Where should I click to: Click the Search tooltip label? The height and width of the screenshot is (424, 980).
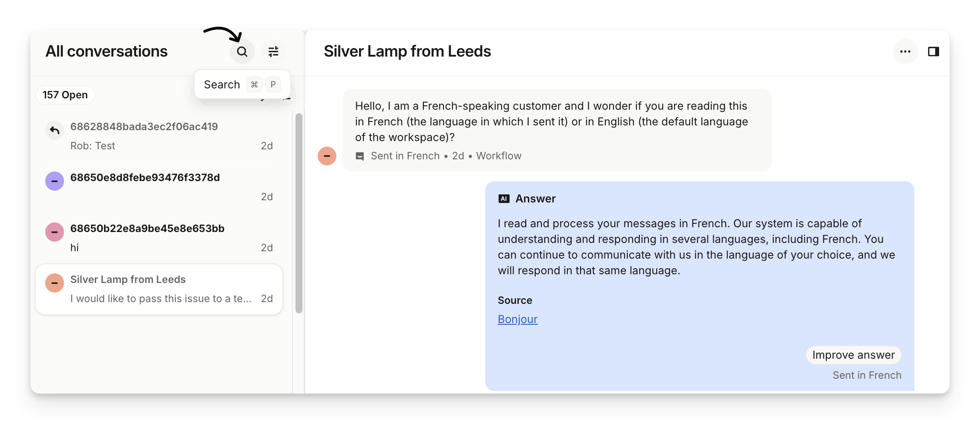point(222,84)
